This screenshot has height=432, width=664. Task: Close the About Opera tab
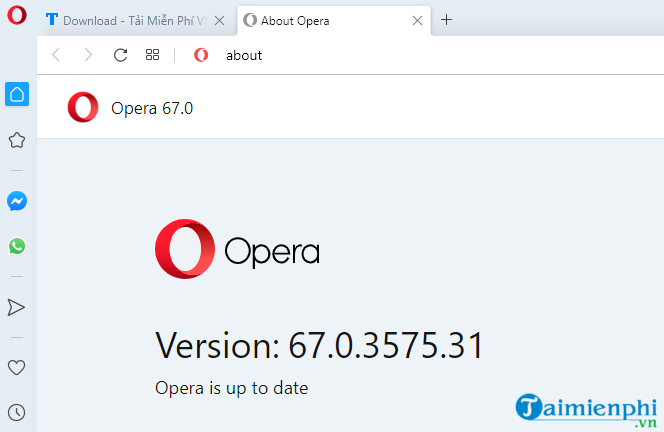point(417,20)
